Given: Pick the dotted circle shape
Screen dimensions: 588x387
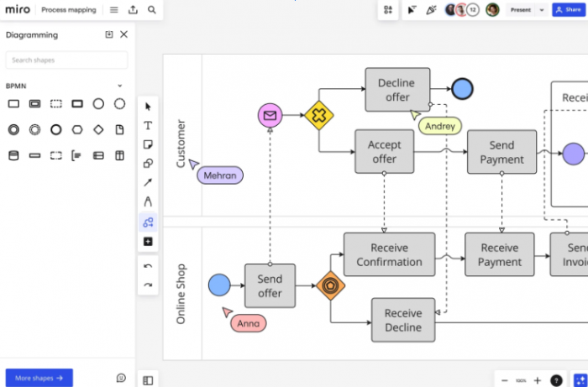Looking at the screenshot, I should tap(119, 104).
